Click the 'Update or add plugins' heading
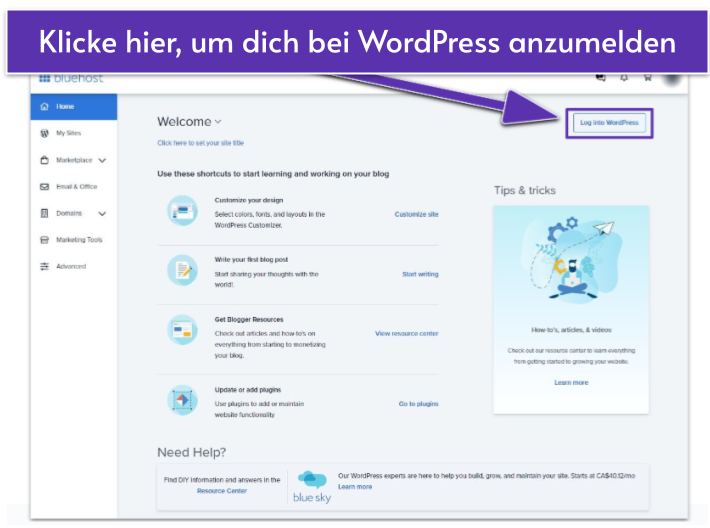This screenshot has width=710, height=528. pos(248,390)
